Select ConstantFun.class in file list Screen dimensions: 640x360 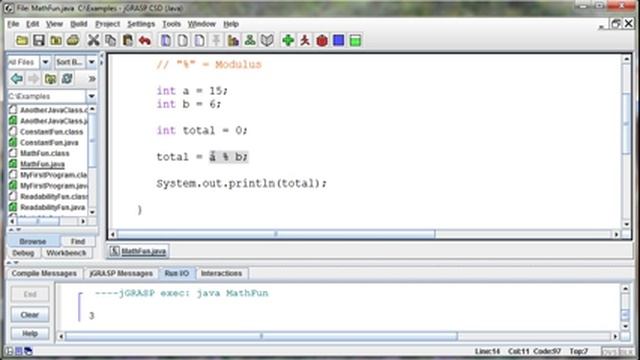(x=51, y=132)
